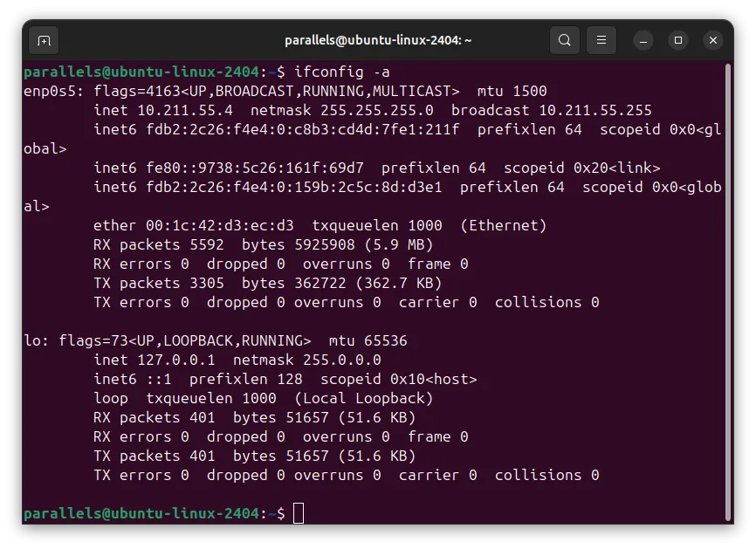Screen dimensions: 756x549
Task: Click the ifconfig -a command text
Action: pos(344,72)
